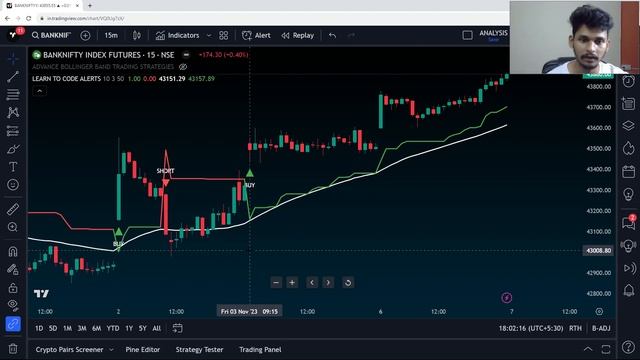Start bar Replay mode
The image size is (640, 360).
pos(298,36)
